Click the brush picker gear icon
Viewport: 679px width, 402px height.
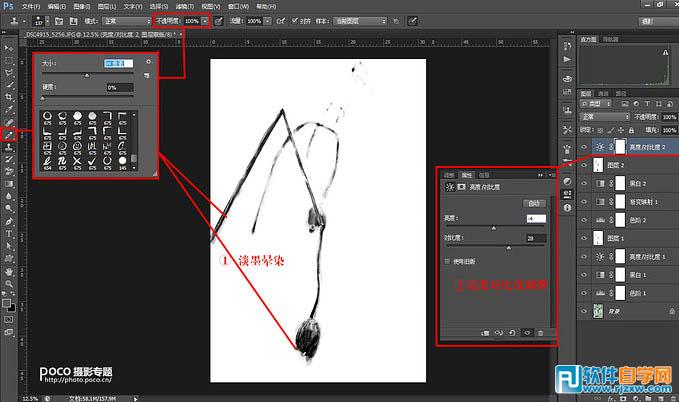coord(149,62)
